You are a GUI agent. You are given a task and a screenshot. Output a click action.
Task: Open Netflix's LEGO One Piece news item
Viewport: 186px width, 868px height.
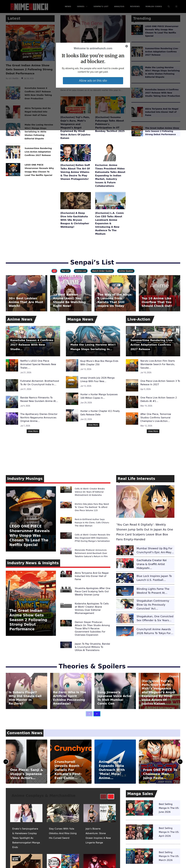pyautogui.click(x=38, y=364)
